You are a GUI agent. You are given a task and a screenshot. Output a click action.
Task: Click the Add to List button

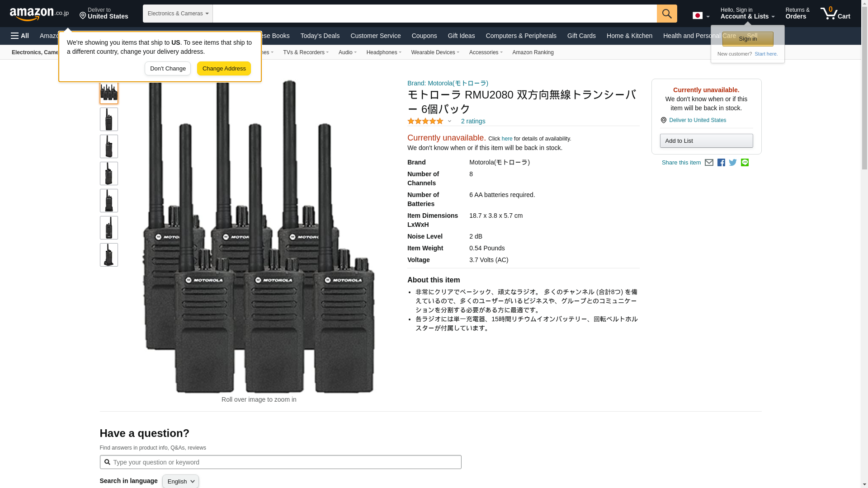point(706,141)
